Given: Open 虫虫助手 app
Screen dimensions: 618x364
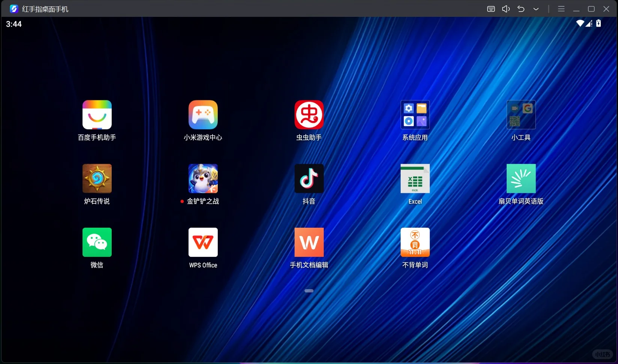Looking at the screenshot, I should (x=309, y=115).
